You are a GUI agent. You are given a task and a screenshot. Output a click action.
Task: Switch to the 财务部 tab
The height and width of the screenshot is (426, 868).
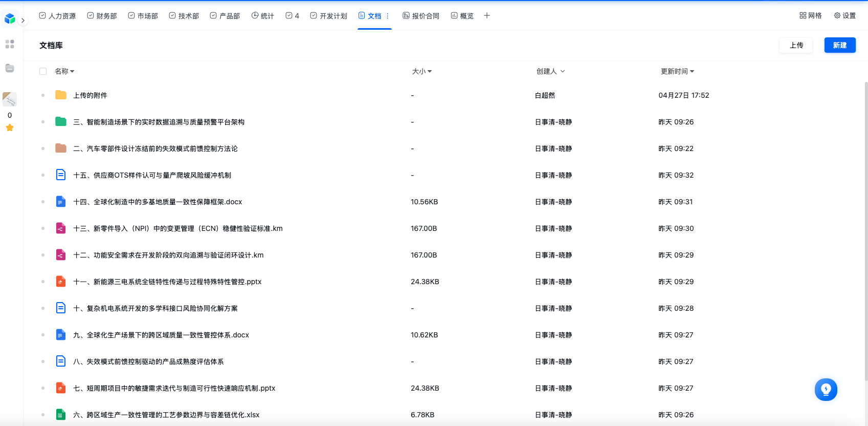(102, 16)
